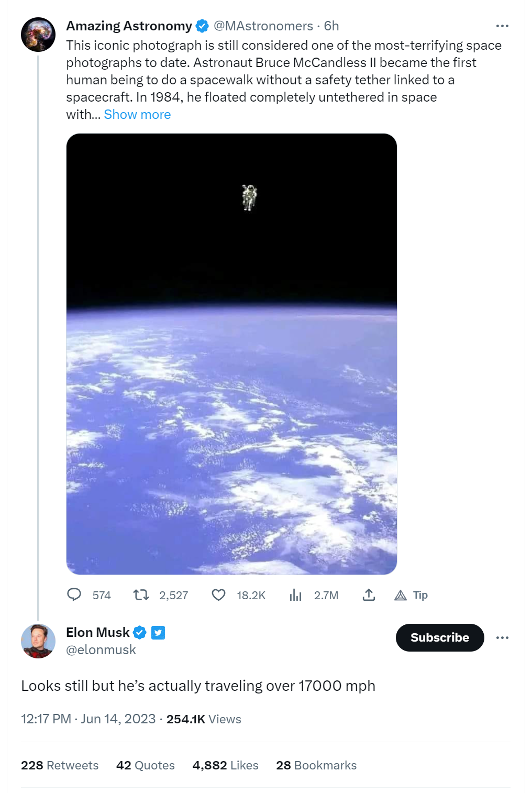Open the @MAstronomers handle link
The height and width of the screenshot is (793, 532).
click(263, 26)
